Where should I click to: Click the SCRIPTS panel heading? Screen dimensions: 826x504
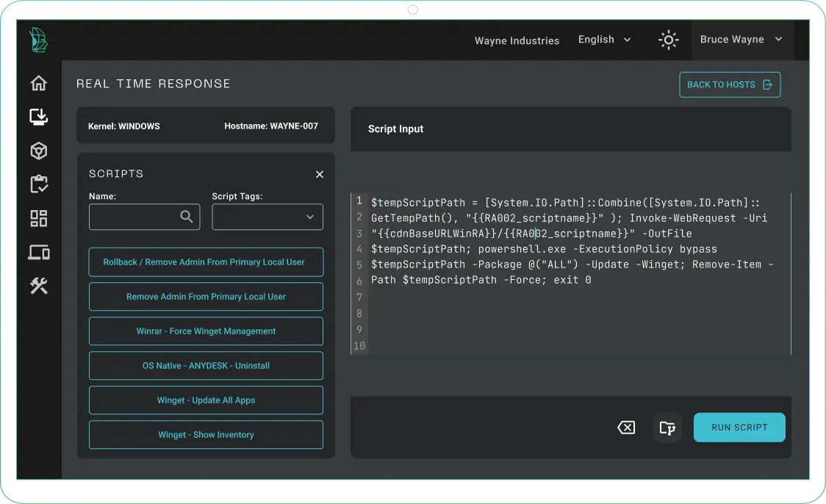pos(116,174)
